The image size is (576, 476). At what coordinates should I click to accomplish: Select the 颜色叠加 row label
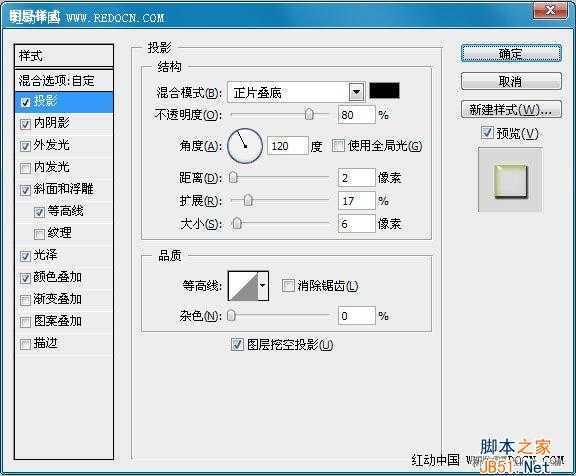(57, 277)
